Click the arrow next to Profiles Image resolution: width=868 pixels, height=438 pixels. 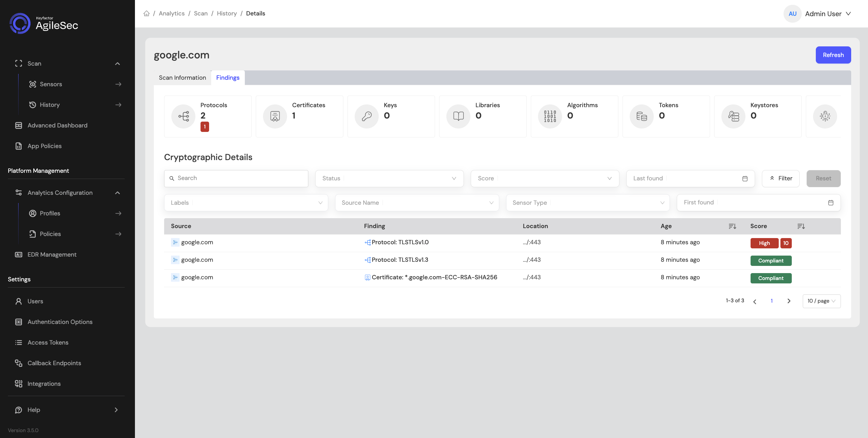118,213
